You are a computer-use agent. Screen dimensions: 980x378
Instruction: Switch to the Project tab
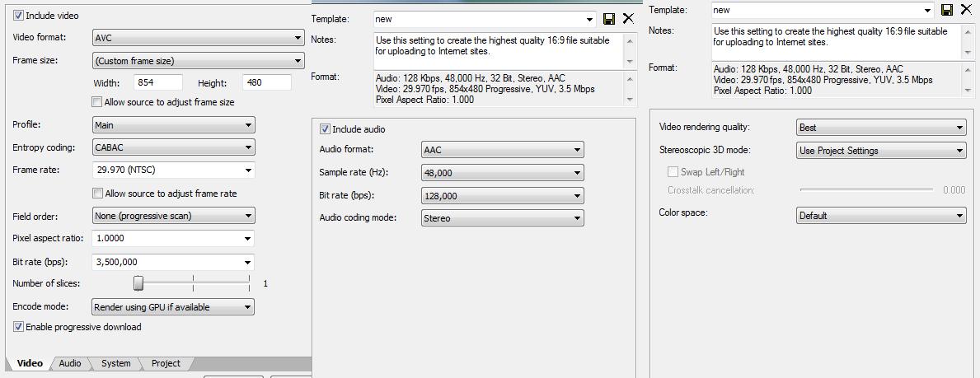(x=166, y=363)
